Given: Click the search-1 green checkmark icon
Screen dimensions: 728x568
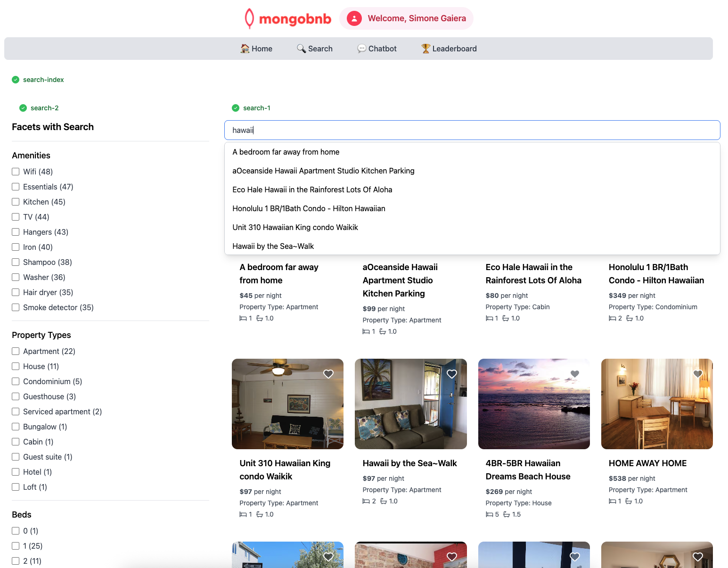Looking at the screenshot, I should coord(236,108).
